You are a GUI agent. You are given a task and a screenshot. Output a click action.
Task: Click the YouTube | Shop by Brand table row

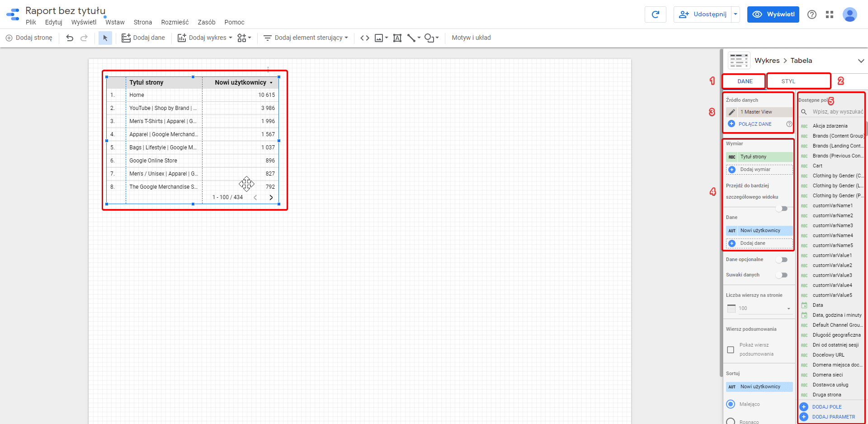[x=193, y=108]
